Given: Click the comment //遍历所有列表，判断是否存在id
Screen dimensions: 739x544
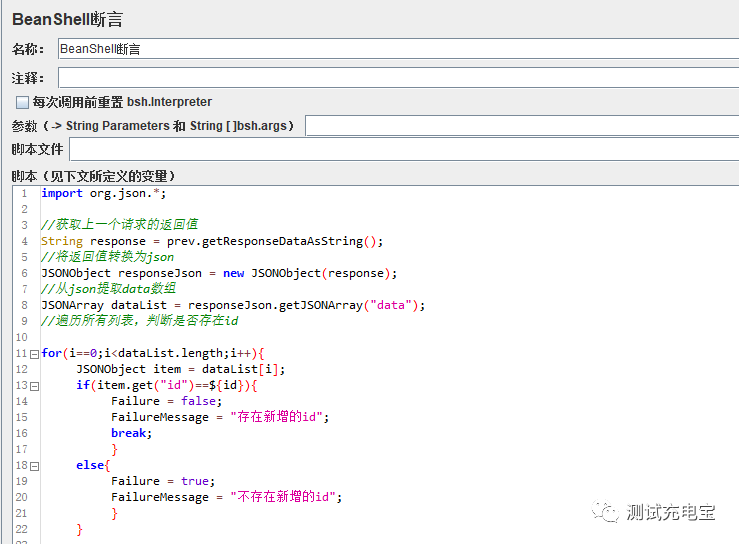Looking at the screenshot, I should coord(140,321).
